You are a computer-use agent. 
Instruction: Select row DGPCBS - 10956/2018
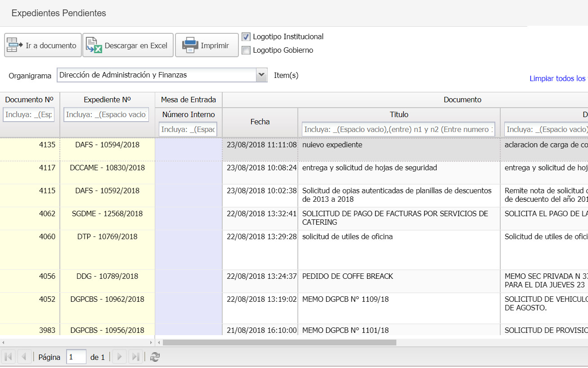(107, 330)
